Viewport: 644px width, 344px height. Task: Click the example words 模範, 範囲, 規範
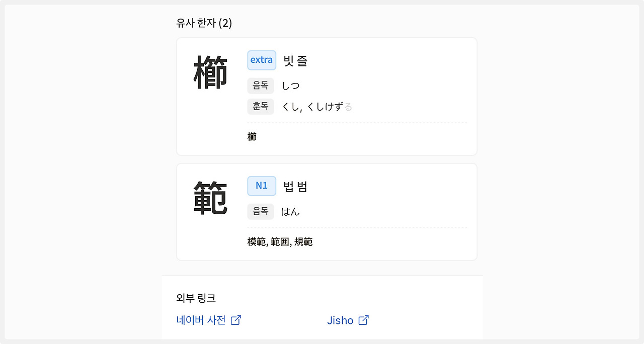(x=280, y=242)
